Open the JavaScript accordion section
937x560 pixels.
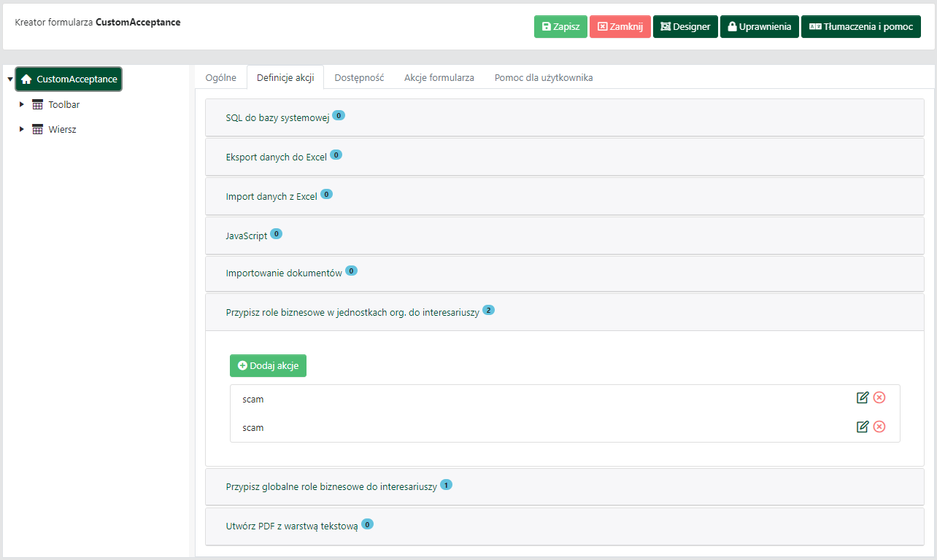pos(247,236)
